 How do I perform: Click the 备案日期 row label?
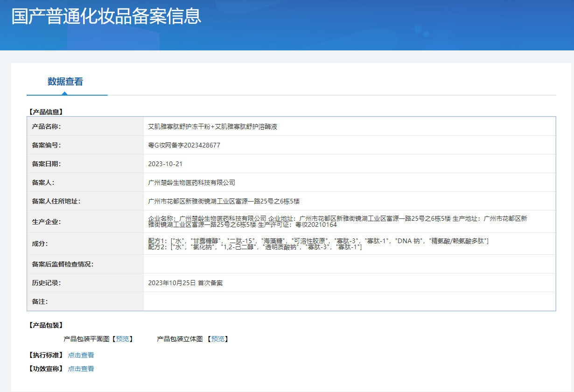click(46, 164)
